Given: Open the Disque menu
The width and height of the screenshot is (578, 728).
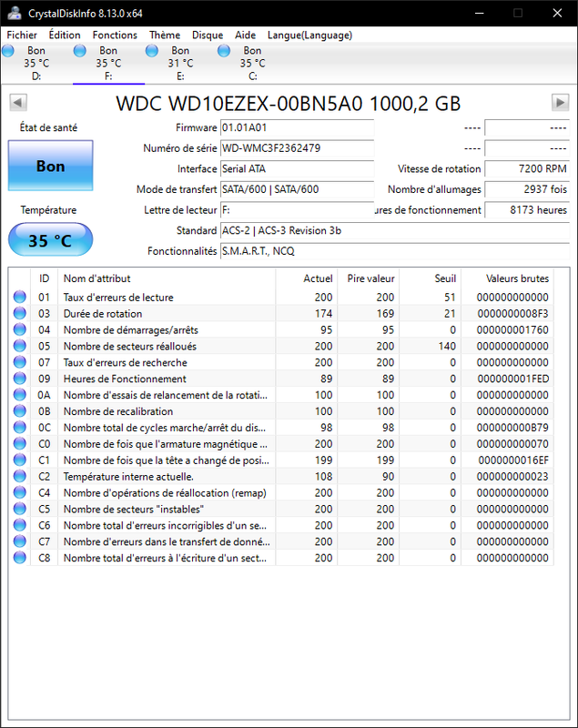Looking at the screenshot, I should coord(208,35).
